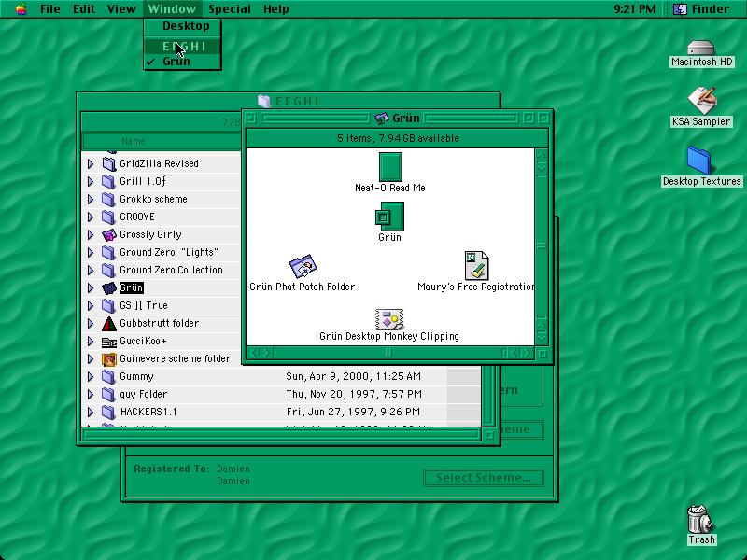
Task: Click the Grün folder icon in list
Action: (x=109, y=287)
